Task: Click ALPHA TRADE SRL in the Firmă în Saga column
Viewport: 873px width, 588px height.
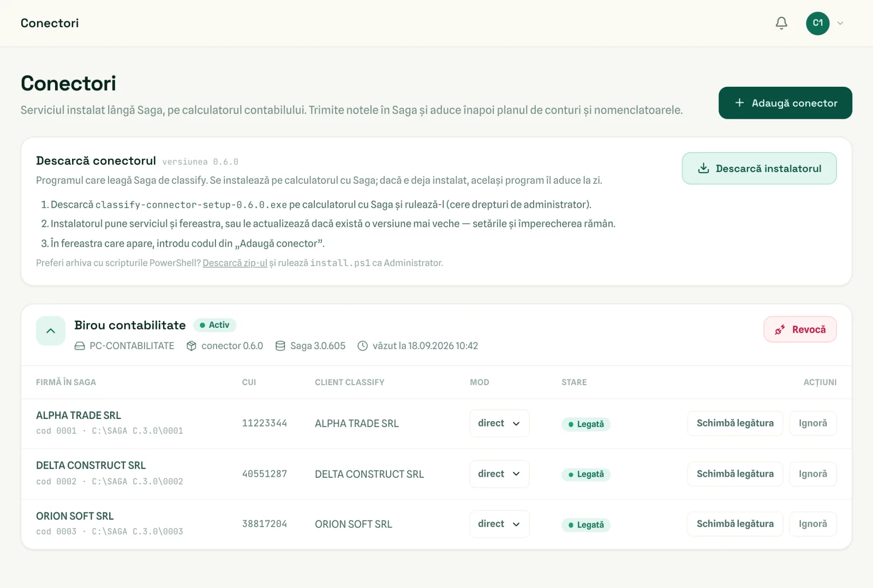Action: pyautogui.click(x=79, y=416)
